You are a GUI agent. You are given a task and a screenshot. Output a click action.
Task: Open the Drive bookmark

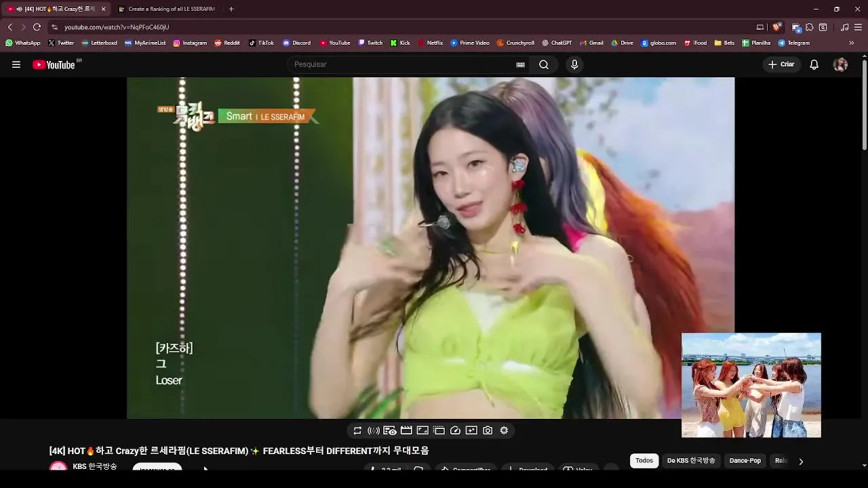click(x=622, y=43)
